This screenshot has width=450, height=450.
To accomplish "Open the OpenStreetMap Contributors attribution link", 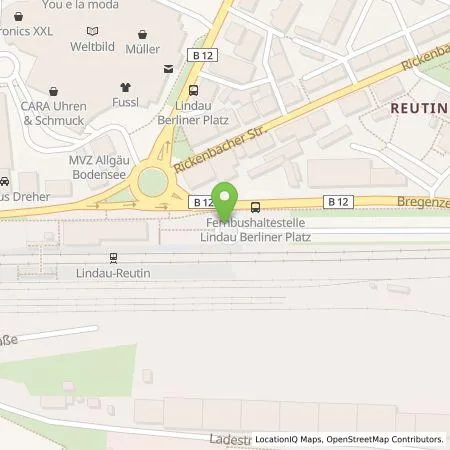I will tap(385, 439).
